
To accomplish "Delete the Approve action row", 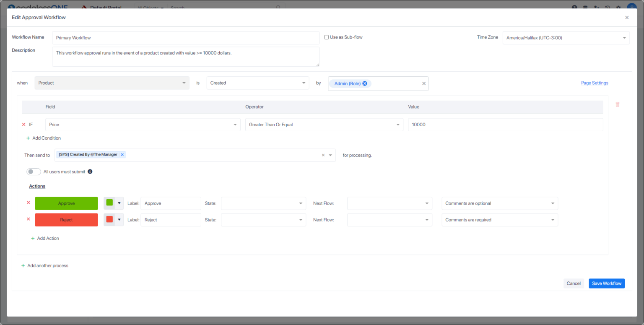I will click(29, 203).
